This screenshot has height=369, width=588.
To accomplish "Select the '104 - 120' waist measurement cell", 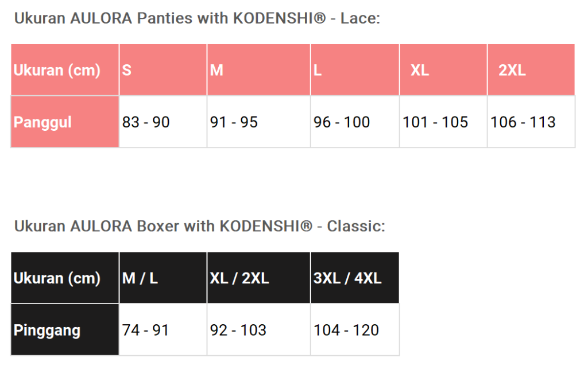I will (x=355, y=330).
